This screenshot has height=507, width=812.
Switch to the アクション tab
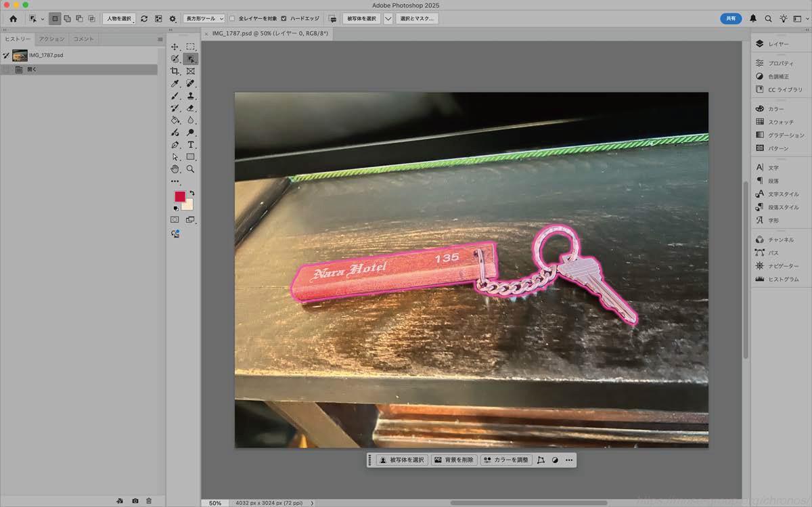click(52, 39)
